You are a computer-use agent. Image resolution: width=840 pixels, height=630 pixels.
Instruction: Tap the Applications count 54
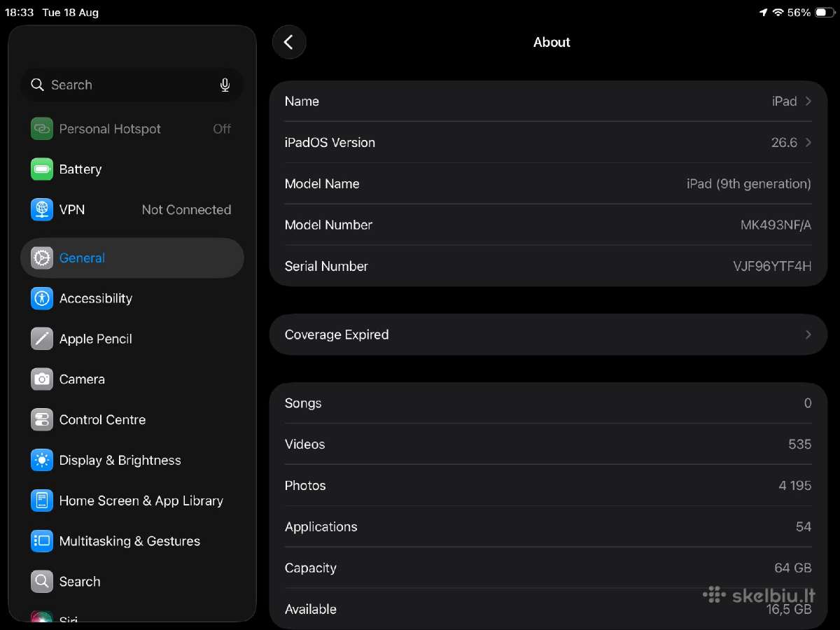[804, 527]
